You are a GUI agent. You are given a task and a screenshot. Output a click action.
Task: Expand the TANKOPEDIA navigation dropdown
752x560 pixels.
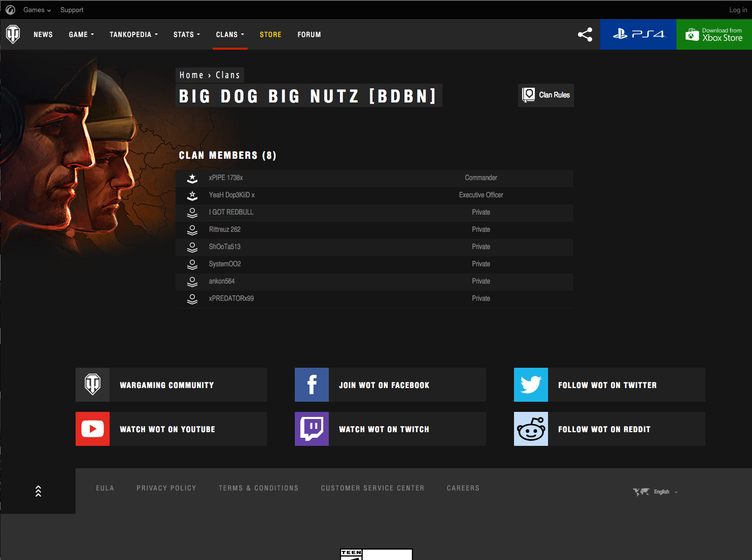pyautogui.click(x=133, y=34)
